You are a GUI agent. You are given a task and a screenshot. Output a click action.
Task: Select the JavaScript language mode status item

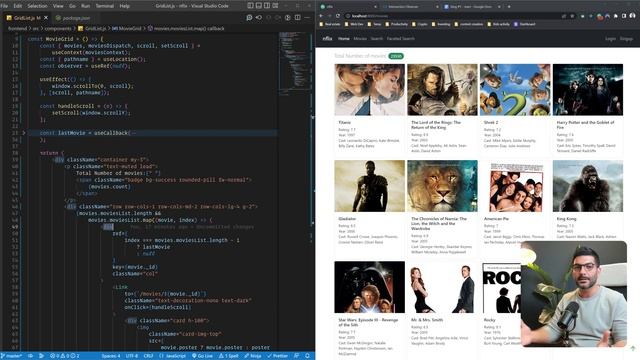pos(172,356)
